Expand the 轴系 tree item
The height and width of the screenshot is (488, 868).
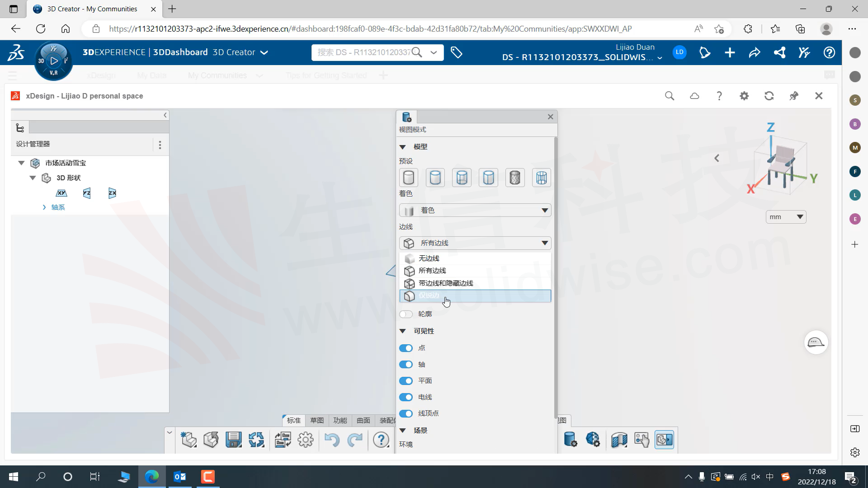(44, 207)
